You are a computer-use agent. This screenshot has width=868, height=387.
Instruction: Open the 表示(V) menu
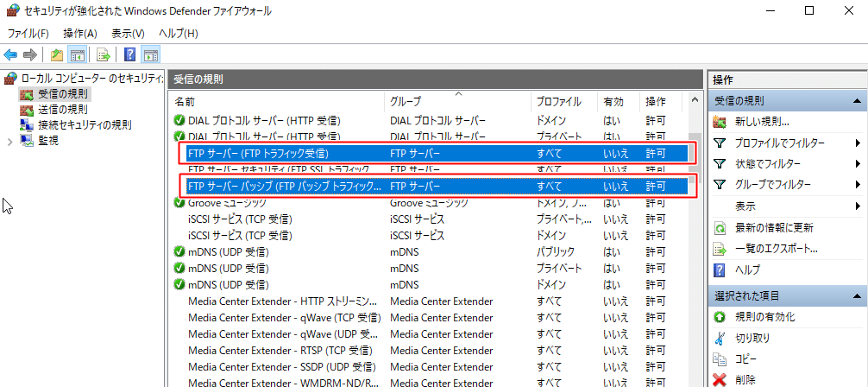click(x=128, y=34)
